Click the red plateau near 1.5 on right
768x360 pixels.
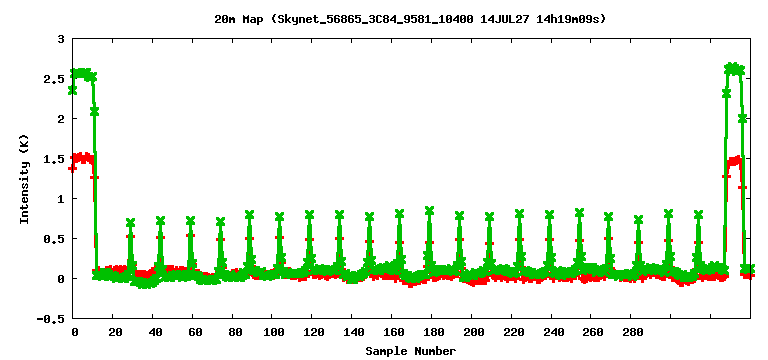click(734, 161)
